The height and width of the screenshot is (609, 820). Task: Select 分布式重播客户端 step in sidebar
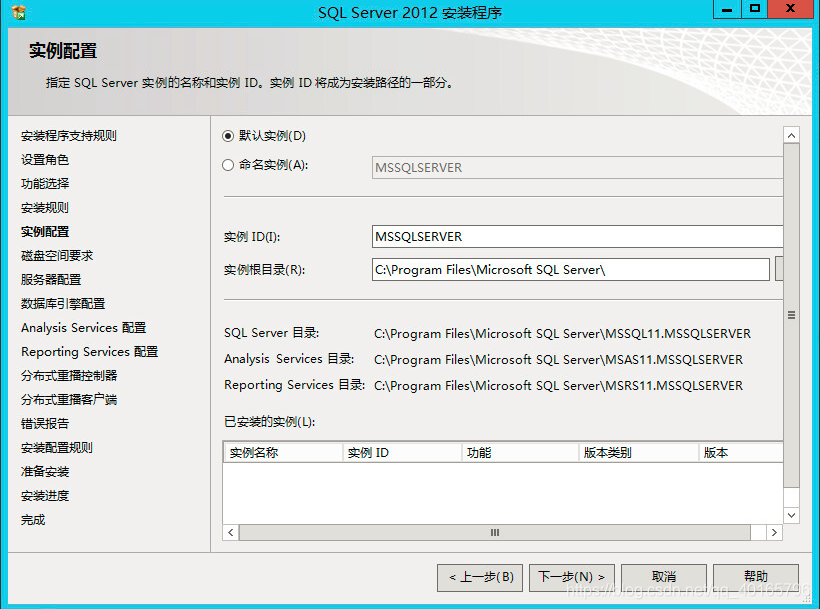(69, 400)
